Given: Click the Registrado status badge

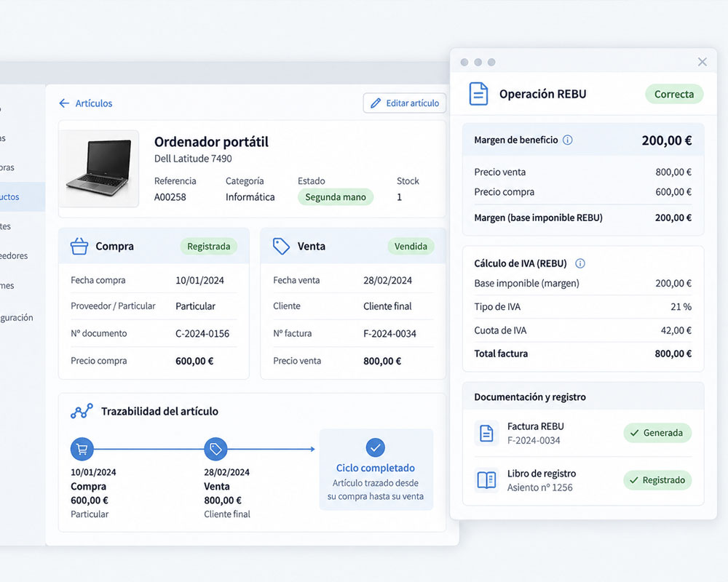Looking at the screenshot, I should [x=657, y=480].
